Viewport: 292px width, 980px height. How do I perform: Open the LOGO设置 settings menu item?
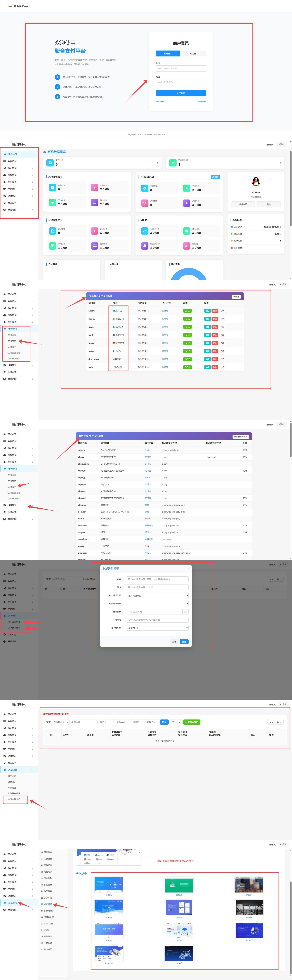[x=48, y=923]
